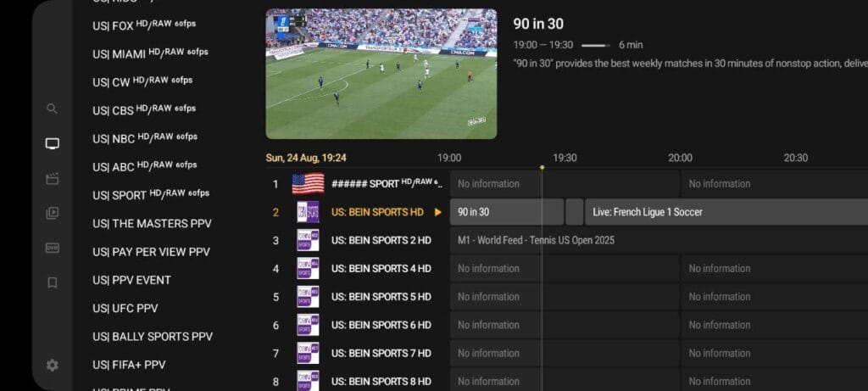Click the BEIN SPORTS 5 HD logo

pos(308,297)
